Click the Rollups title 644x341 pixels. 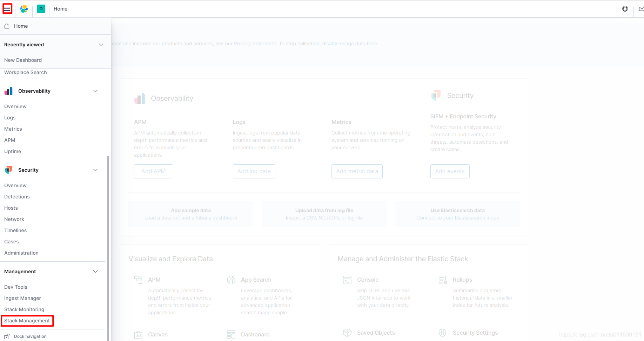point(462,280)
